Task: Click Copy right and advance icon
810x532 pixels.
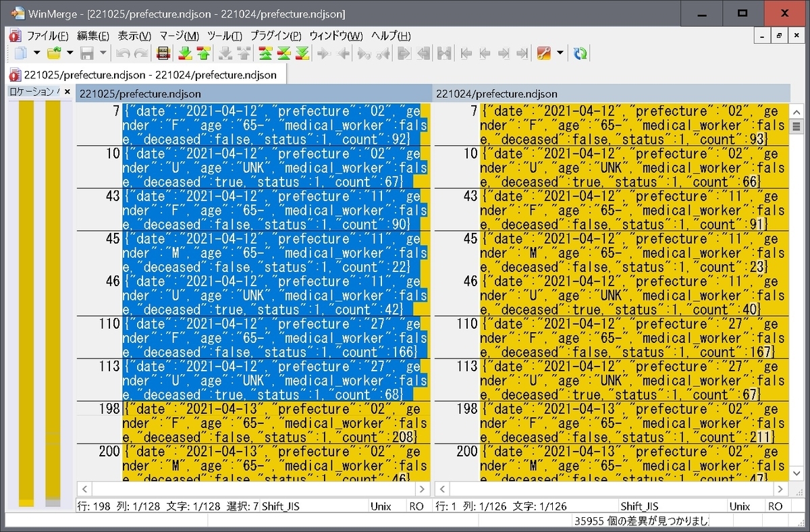Action: pyautogui.click(x=364, y=53)
